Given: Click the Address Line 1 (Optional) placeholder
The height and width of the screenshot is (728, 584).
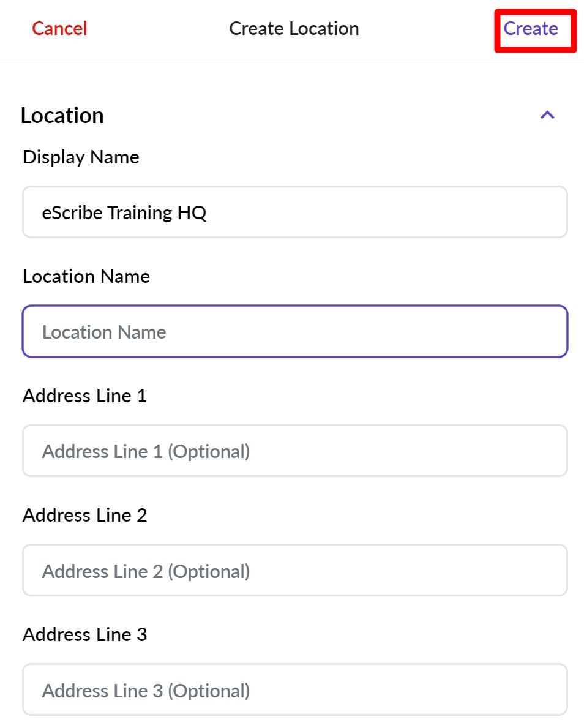Looking at the screenshot, I should (x=146, y=452).
